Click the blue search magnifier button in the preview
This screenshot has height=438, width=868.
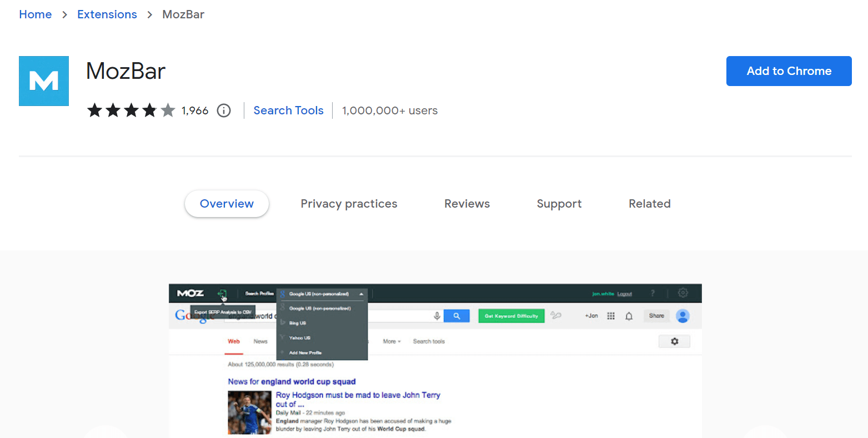[456, 316]
